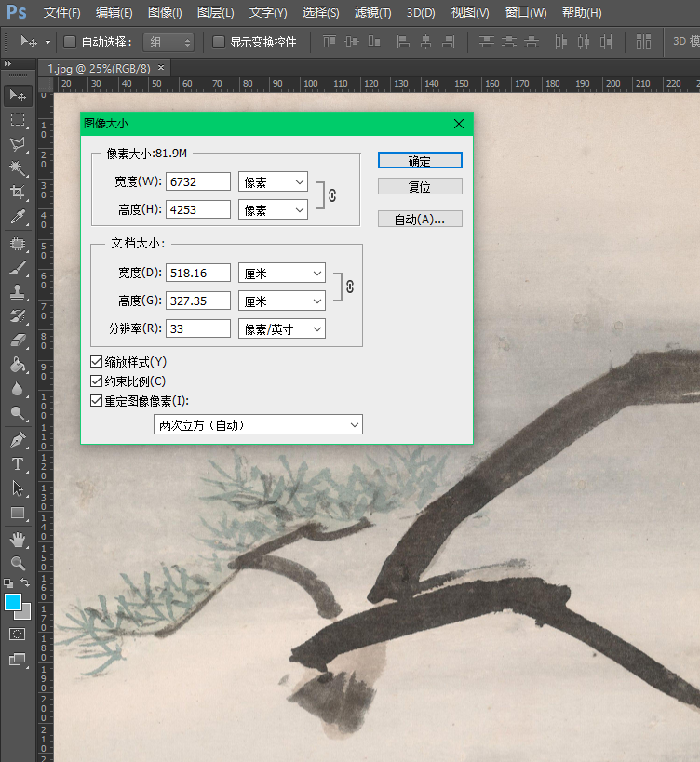Screen dimensions: 700x762
Task: Toggle Quick Mask mode
Action: 17,635
